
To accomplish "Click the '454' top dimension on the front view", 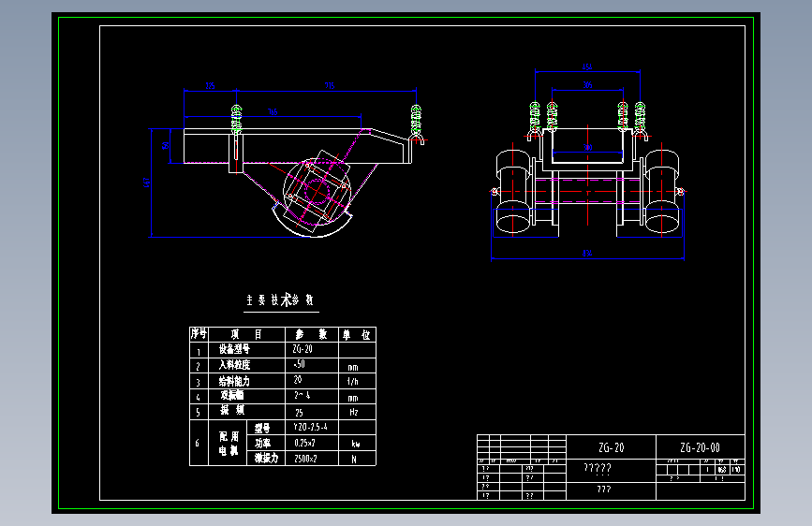I will pyautogui.click(x=586, y=66).
